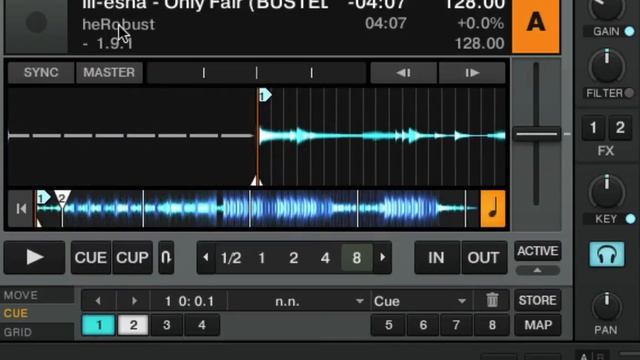
Task: Start playback on deck A
Action: [34, 258]
